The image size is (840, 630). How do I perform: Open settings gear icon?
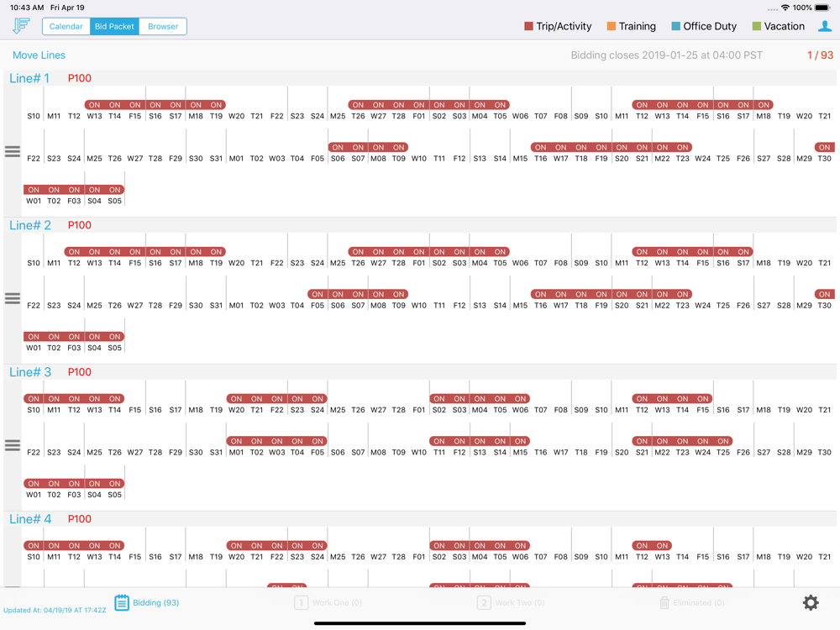coord(811,602)
